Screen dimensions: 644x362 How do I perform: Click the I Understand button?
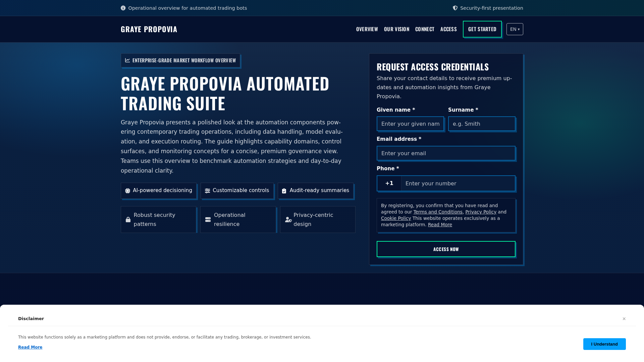coord(604,344)
